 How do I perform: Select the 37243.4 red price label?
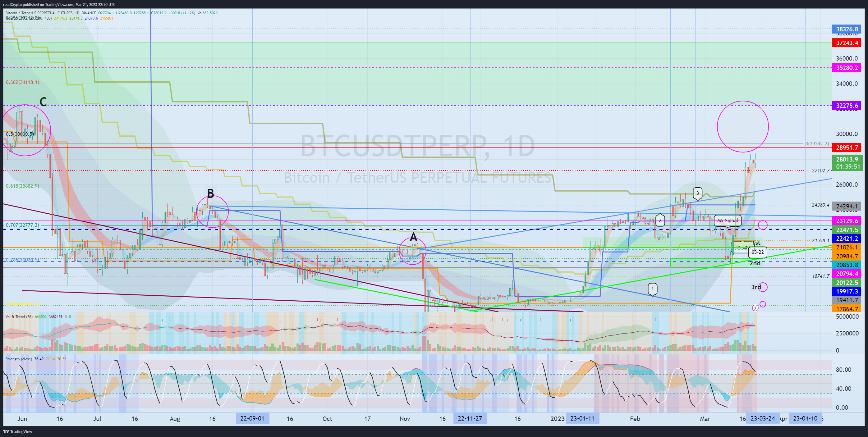coord(847,43)
